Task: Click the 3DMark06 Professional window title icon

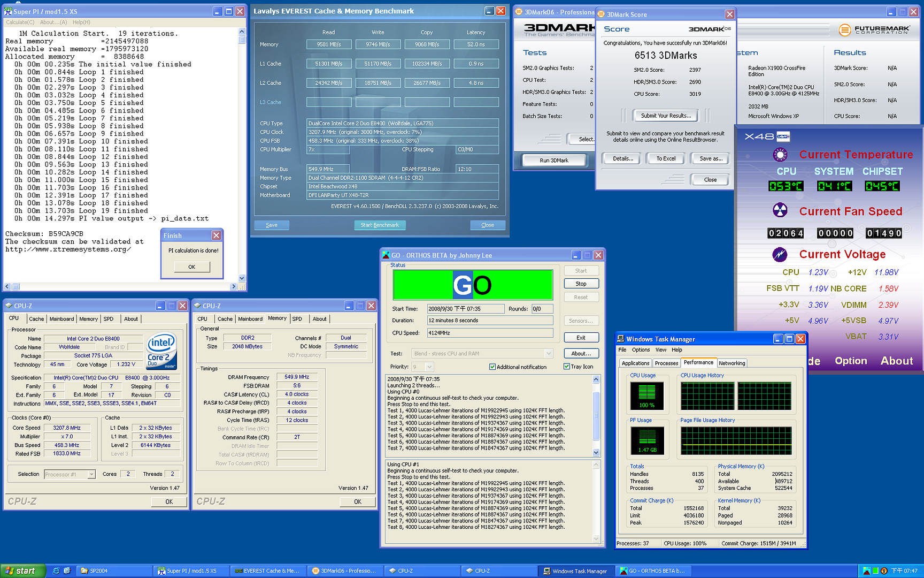Action: coord(519,12)
